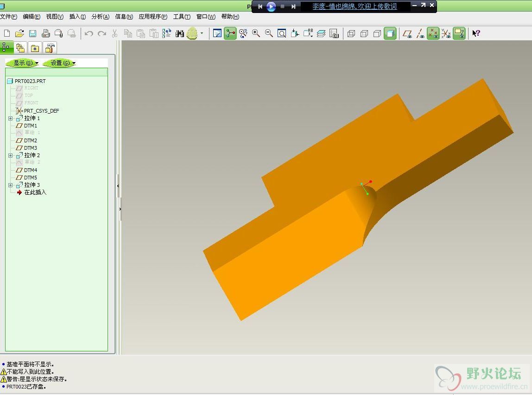Click the Print icon
The width and height of the screenshot is (532, 395).
coord(45,33)
